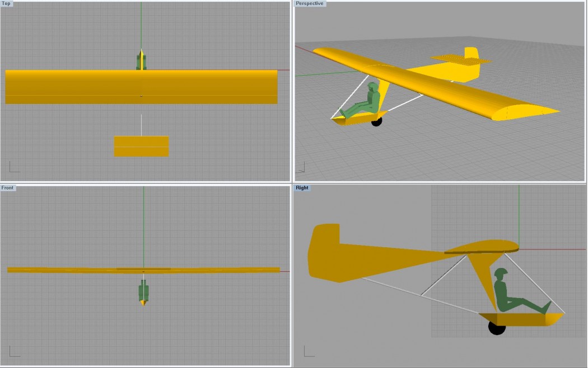Select the wing in Front view
This screenshot has width=588, height=368.
pos(84,270)
